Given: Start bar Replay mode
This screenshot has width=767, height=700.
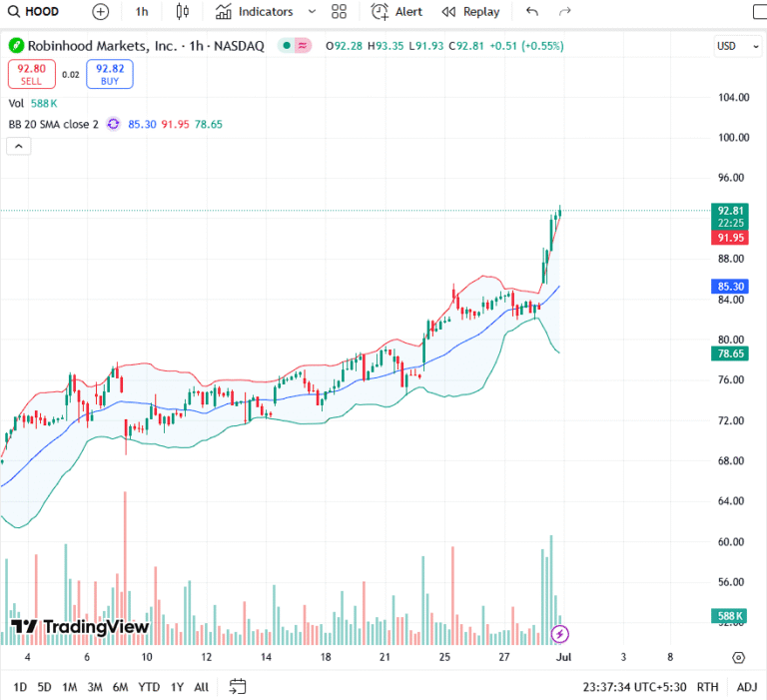Looking at the screenshot, I should point(470,12).
